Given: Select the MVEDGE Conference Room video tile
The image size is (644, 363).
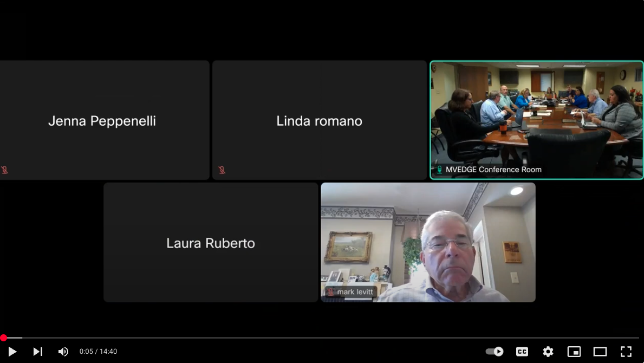Looking at the screenshot, I should 537,120.
